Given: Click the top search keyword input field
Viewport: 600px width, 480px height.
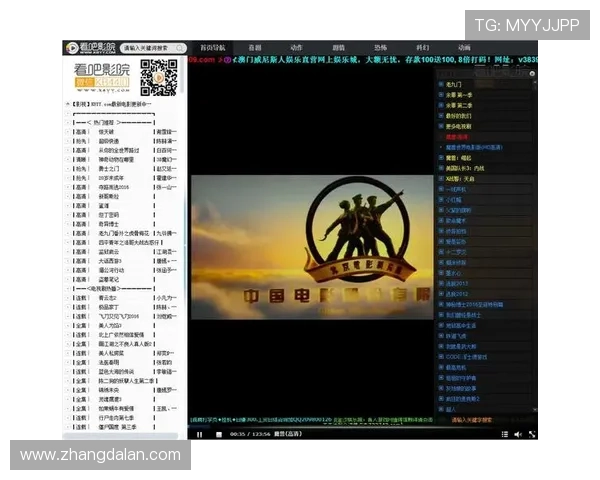Looking at the screenshot, I should click(155, 48).
